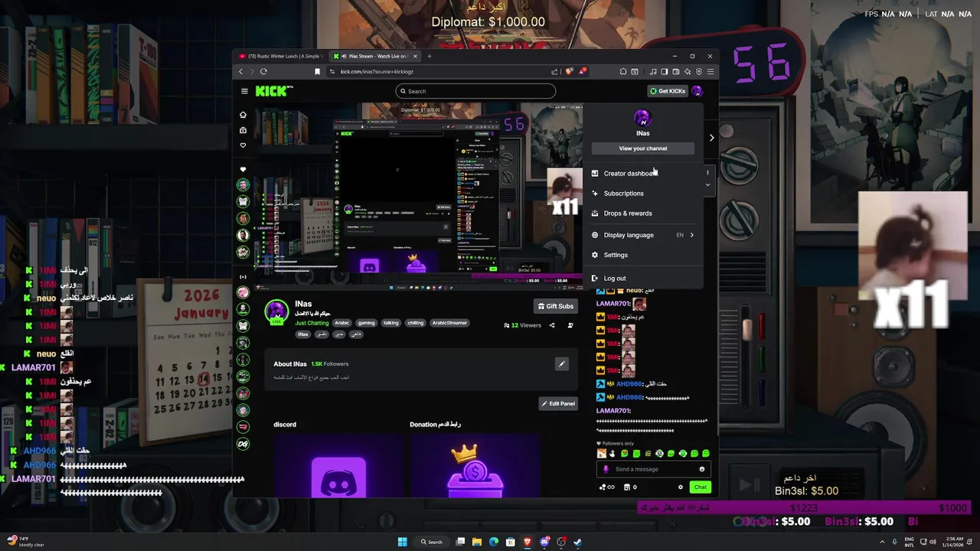This screenshot has width=980, height=551.
Task: Click the address bar URL
Action: click(x=377, y=71)
